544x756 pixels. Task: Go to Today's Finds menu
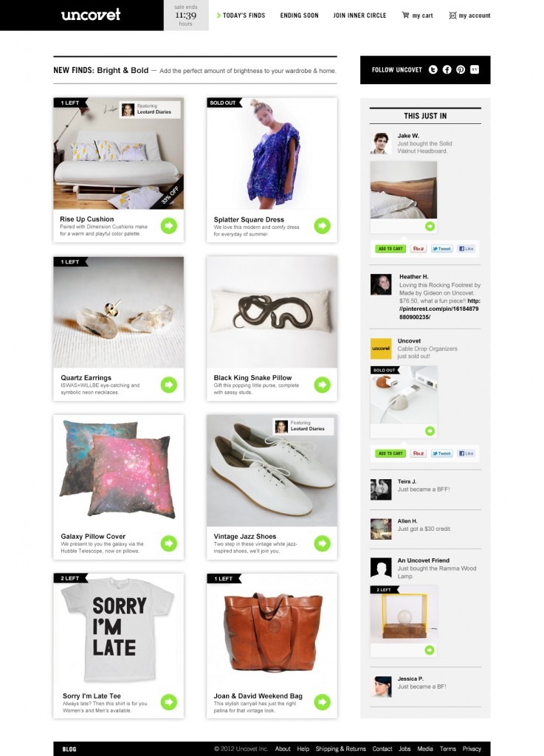pos(241,16)
